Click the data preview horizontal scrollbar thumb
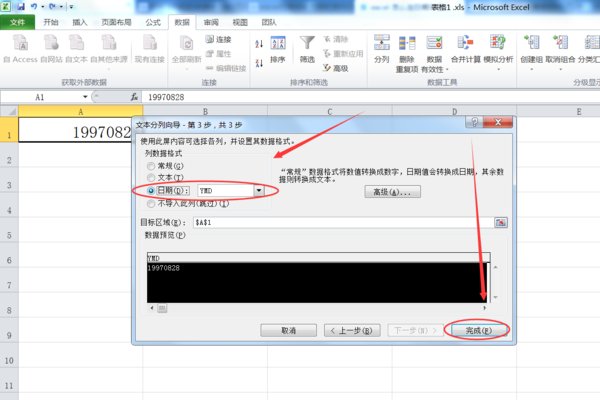Viewport: 600px width, 400px height. 162,308
